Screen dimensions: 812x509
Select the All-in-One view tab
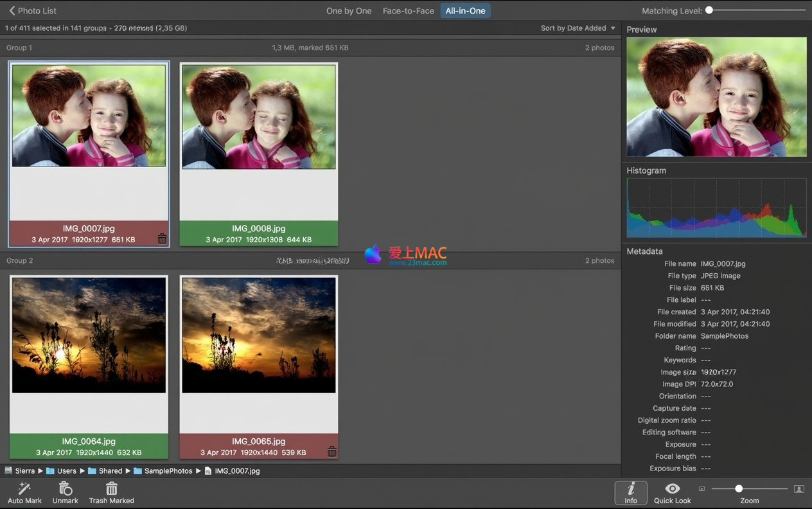[466, 11]
